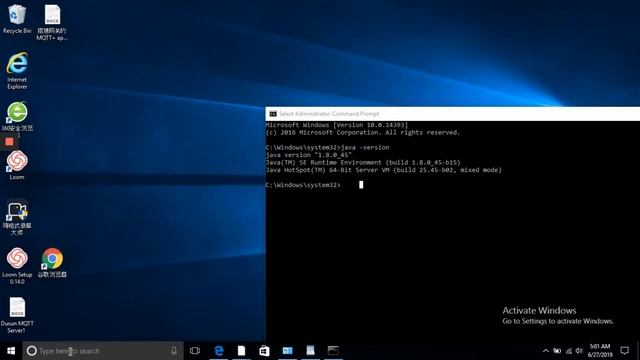Open the Windows Start menu

click(11, 351)
